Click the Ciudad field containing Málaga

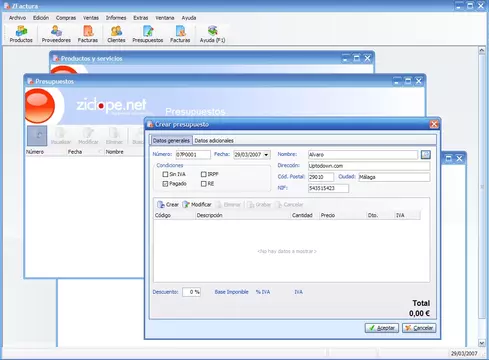394,177
